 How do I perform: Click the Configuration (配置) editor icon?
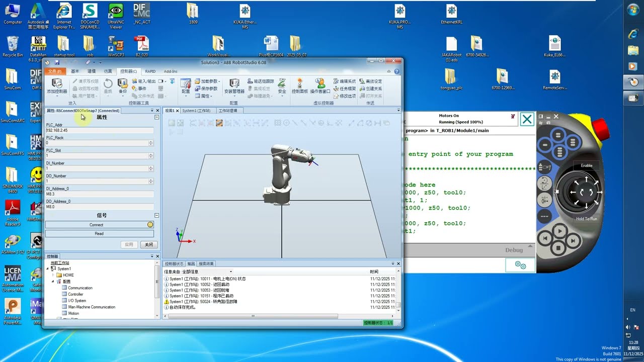(x=186, y=86)
